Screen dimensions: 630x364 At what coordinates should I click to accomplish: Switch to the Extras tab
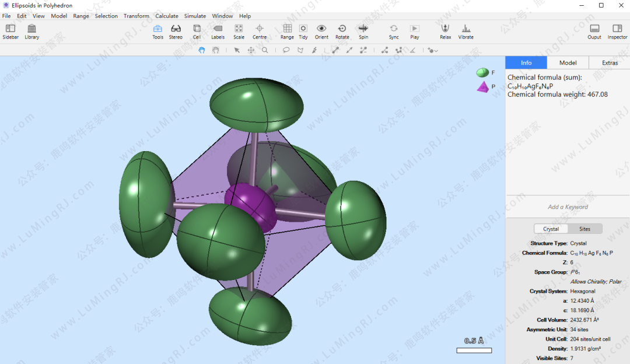[x=610, y=63]
